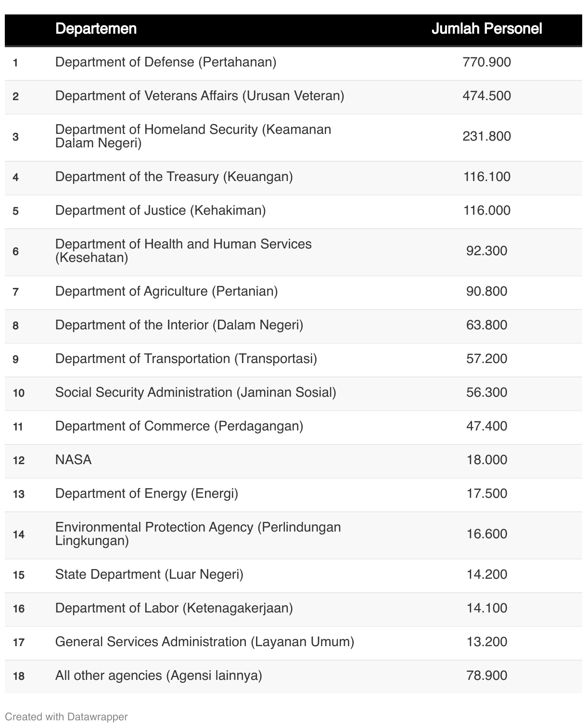The width and height of the screenshot is (587, 728).
Task: Select the Department of Justice row
Action: coord(160,210)
